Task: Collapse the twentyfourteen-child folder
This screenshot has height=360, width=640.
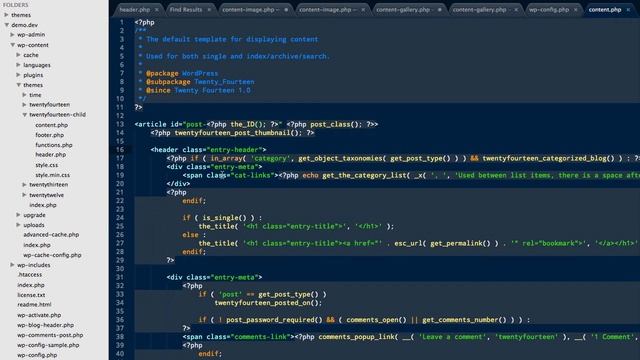Action: (24, 115)
